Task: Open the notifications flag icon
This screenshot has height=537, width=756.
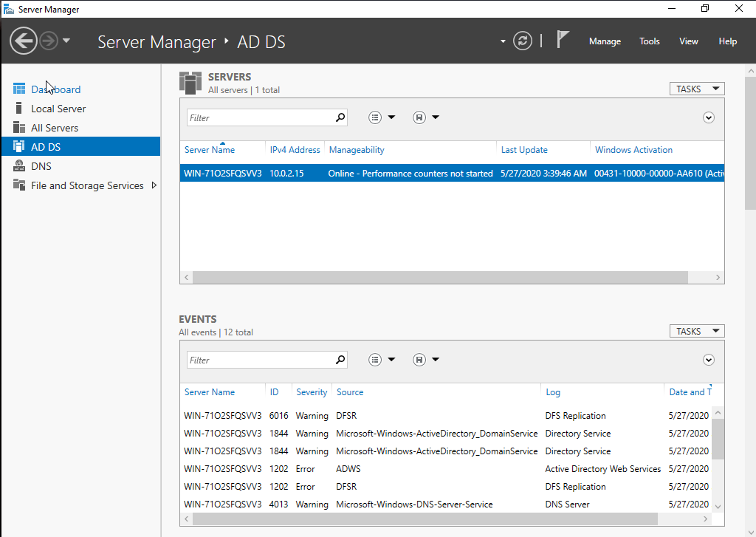Action: click(563, 40)
